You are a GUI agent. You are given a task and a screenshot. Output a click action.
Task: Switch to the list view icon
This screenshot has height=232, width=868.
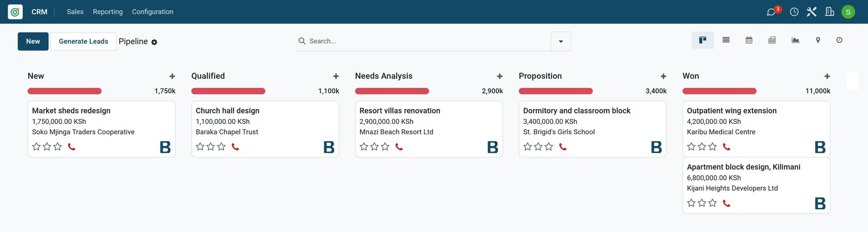coord(726,40)
